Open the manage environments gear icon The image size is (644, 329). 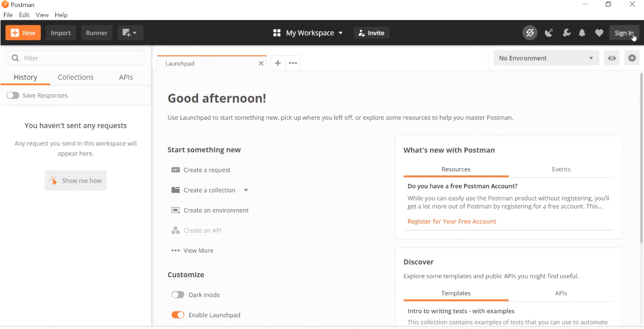tap(632, 58)
